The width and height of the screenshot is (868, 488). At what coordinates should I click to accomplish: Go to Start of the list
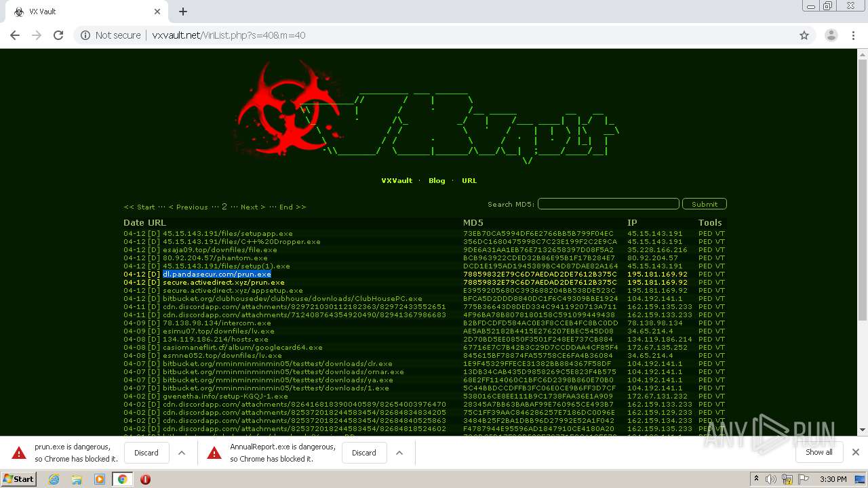[x=139, y=207]
